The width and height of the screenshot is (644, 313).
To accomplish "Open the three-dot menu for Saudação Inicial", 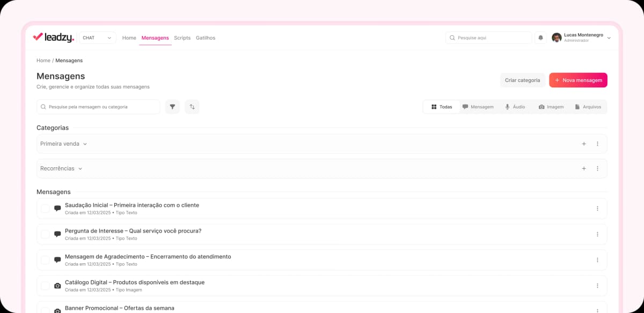I will click(597, 208).
